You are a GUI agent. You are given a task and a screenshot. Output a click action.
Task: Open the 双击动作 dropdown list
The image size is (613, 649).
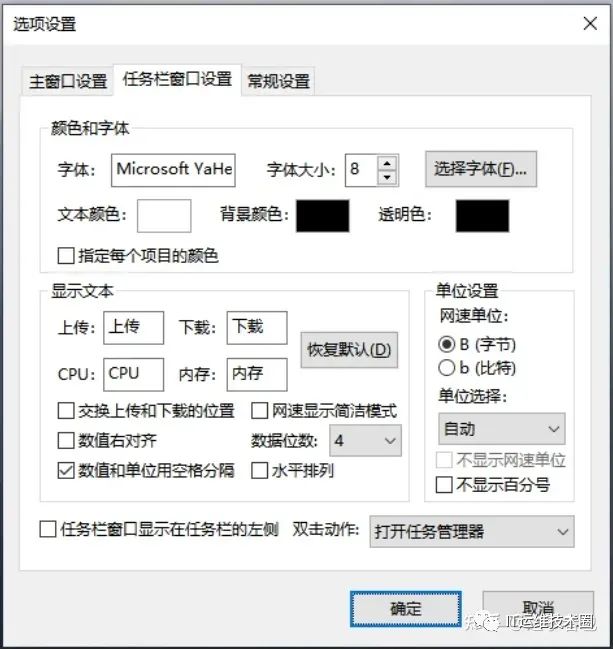(471, 531)
